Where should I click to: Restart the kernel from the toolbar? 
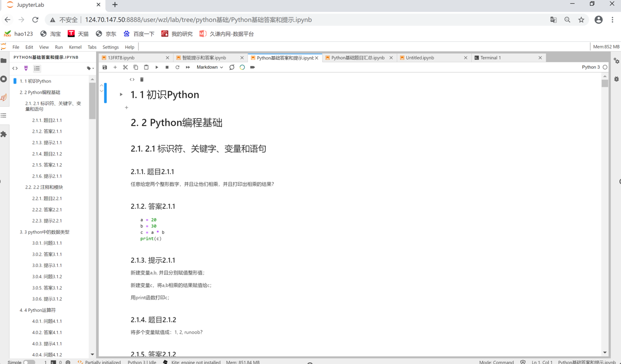point(178,67)
